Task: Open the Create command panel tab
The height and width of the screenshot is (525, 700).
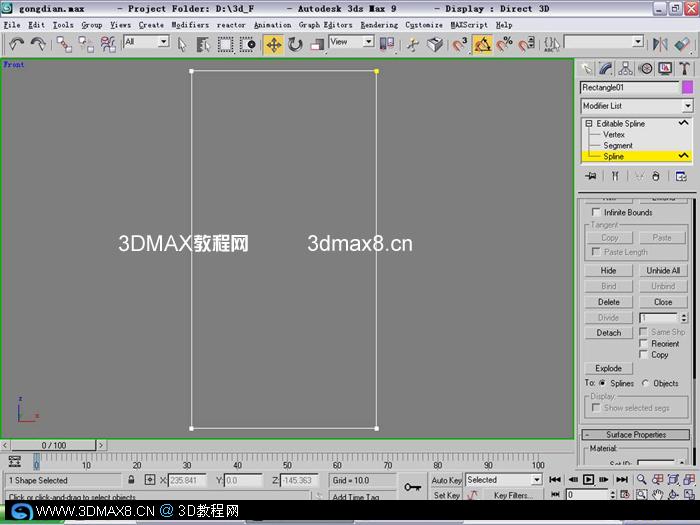Action: pyautogui.click(x=587, y=68)
